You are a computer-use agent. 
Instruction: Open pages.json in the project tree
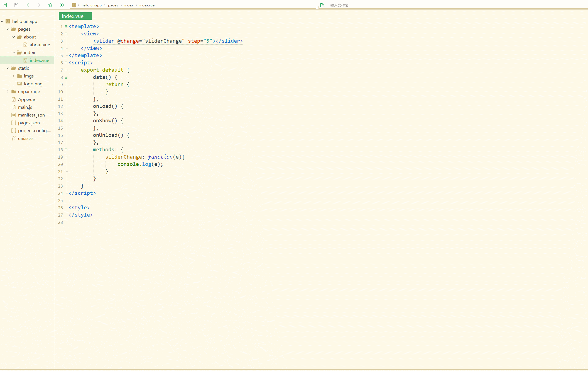(x=29, y=123)
